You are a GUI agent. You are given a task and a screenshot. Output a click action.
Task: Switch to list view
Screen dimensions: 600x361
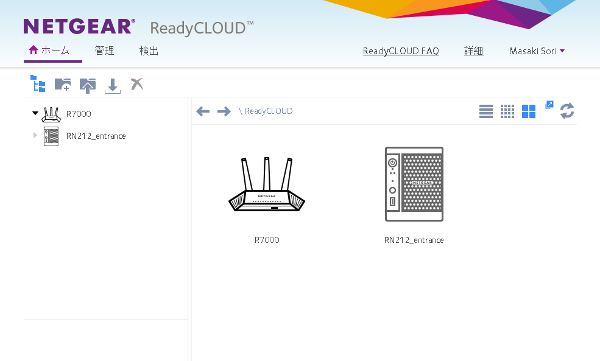[x=486, y=111]
